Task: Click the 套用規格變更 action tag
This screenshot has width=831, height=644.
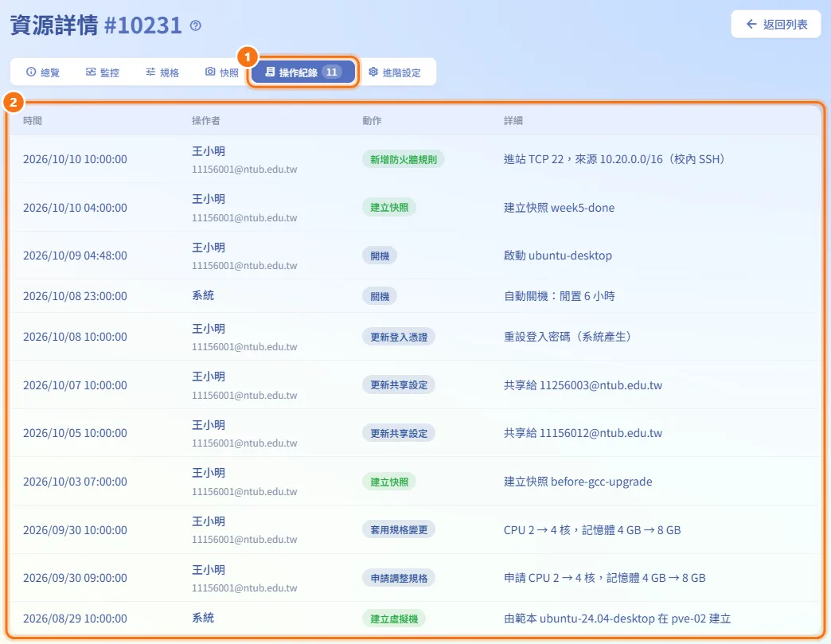Action: click(399, 529)
